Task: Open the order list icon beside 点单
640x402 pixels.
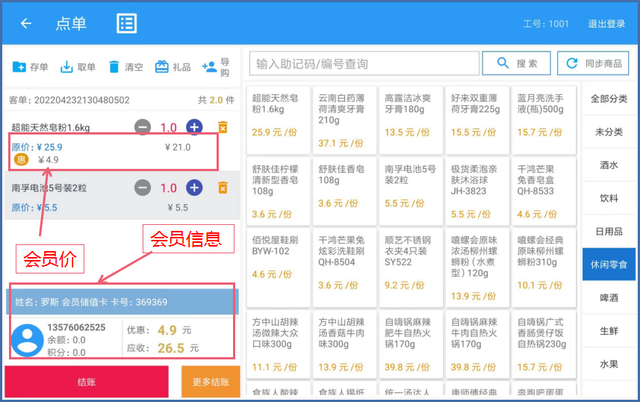Action: coord(127,23)
